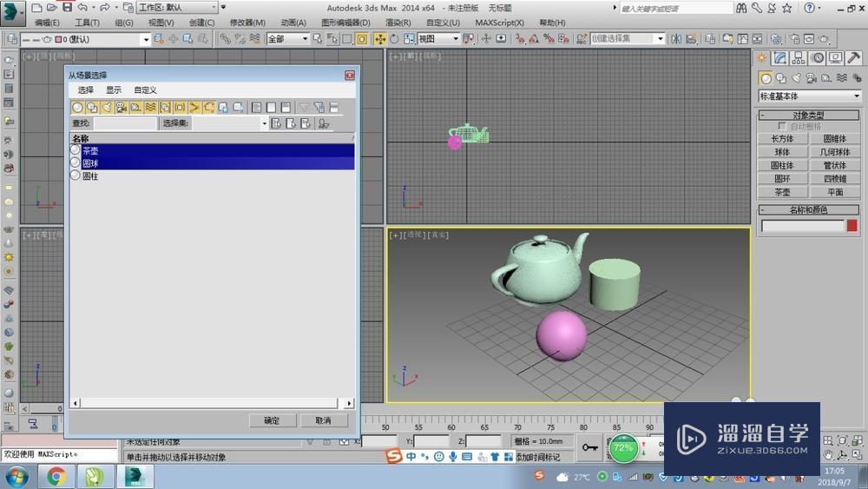Click the 查找 search field in the dialog
The height and width of the screenshot is (489, 868).
pos(126,123)
